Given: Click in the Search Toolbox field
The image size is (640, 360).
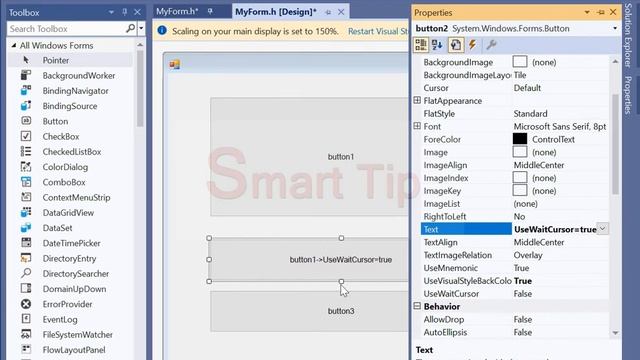Looking at the screenshot, I should (x=66, y=29).
